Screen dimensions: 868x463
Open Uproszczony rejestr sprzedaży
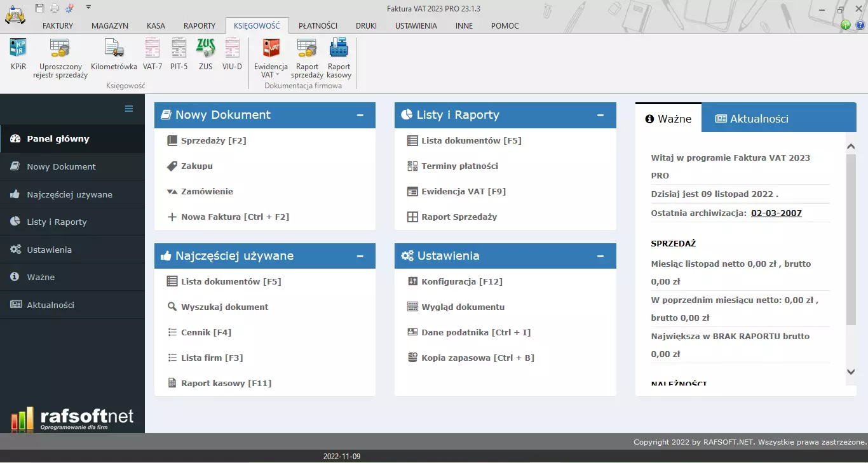pyautogui.click(x=59, y=55)
